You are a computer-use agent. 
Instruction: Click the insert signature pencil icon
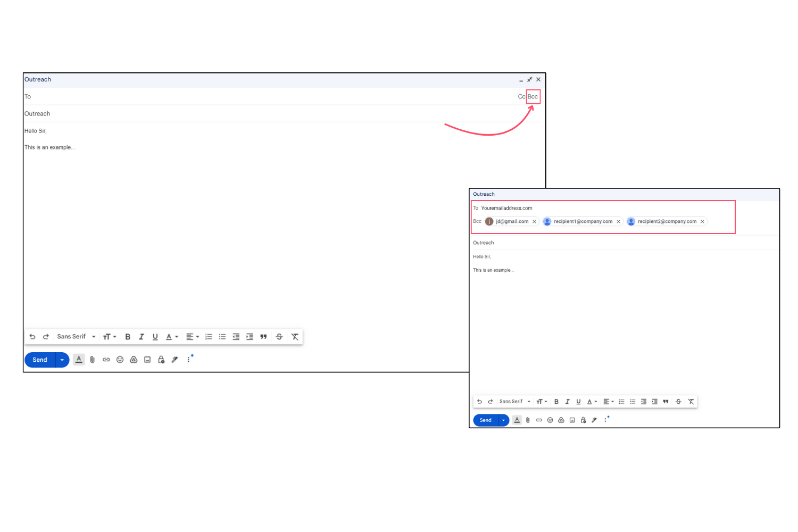pyautogui.click(x=174, y=360)
